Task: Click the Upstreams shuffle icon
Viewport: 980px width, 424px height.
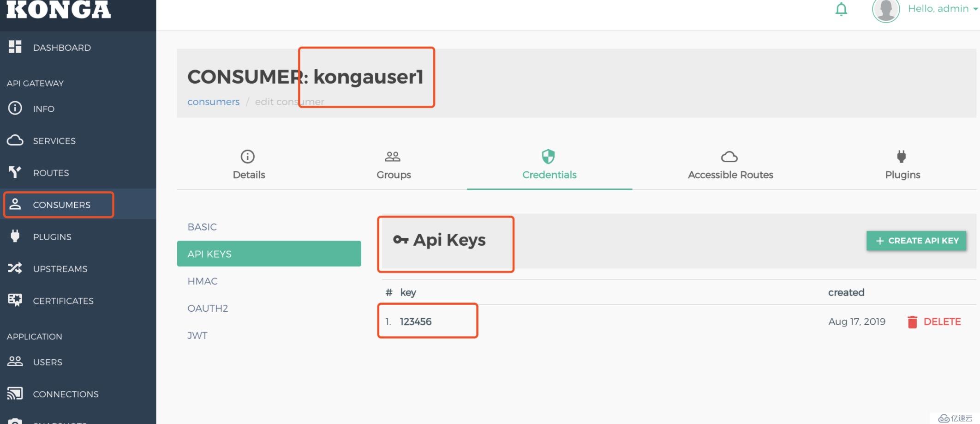Action: [x=15, y=268]
